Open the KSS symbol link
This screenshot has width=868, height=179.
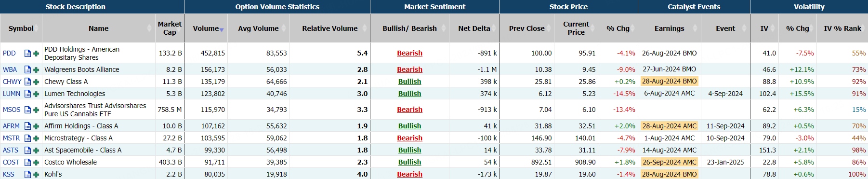9,174
